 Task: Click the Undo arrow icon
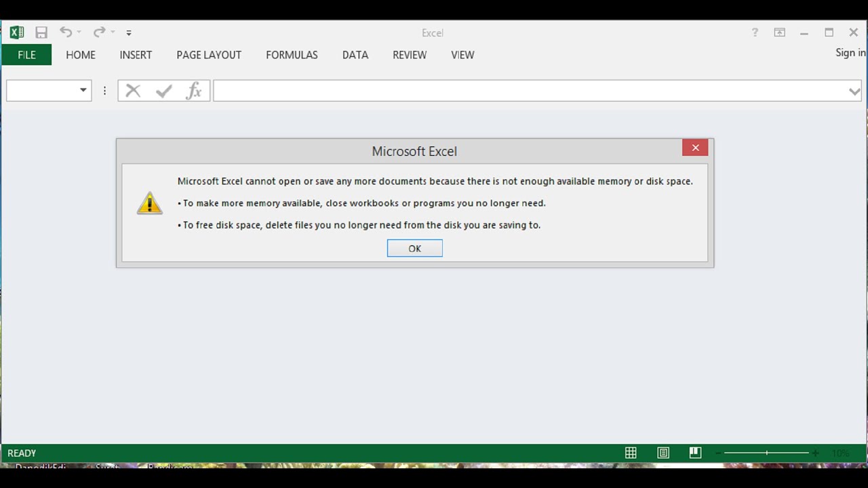coord(65,32)
